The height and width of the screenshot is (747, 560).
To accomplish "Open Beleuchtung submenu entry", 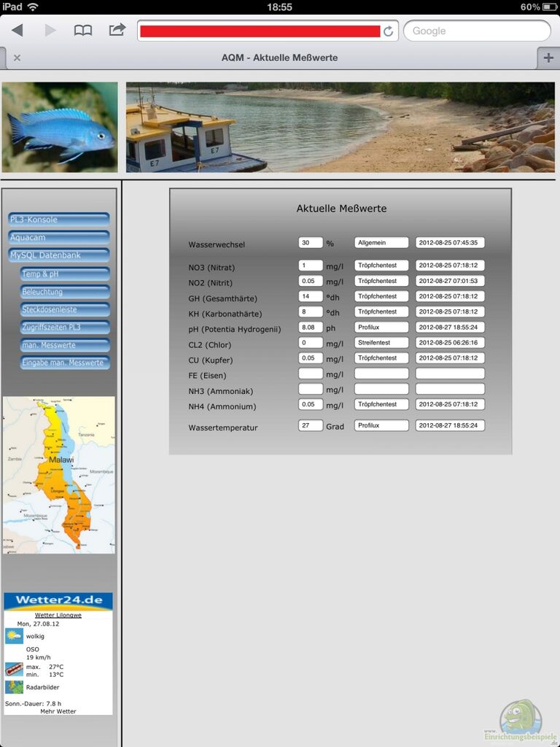I will point(65,292).
